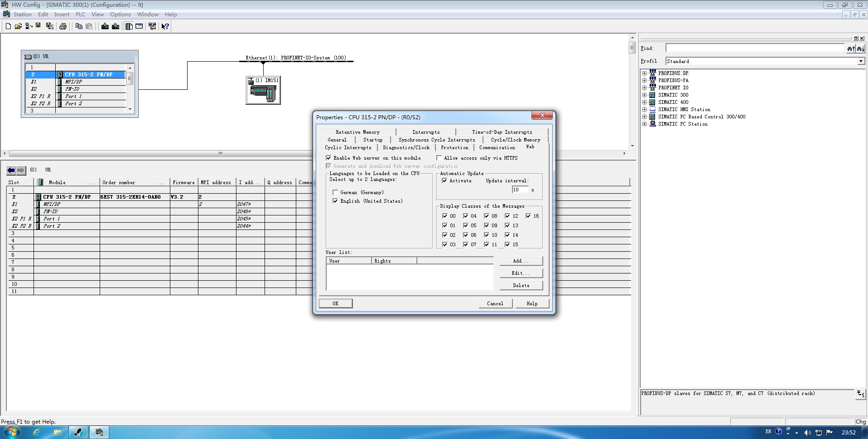Click the Find upward binoculars icon
The image size is (868, 439).
[851, 49]
